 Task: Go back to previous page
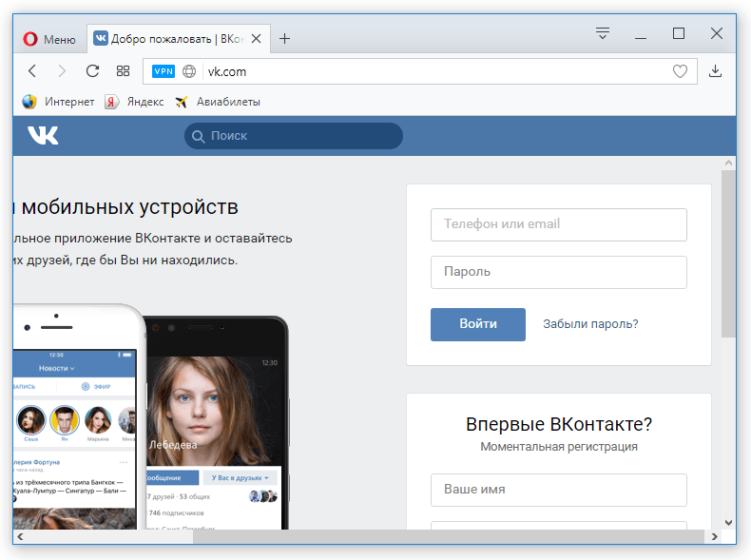pos(32,71)
